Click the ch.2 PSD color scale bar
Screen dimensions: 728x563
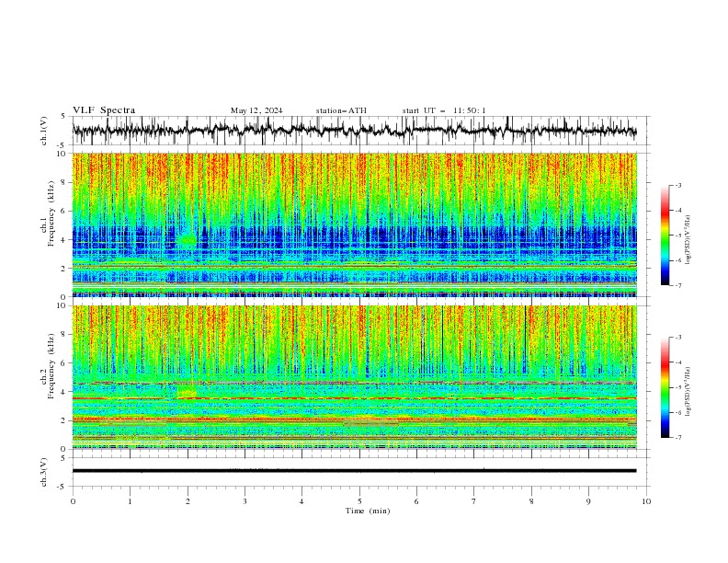(665, 387)
